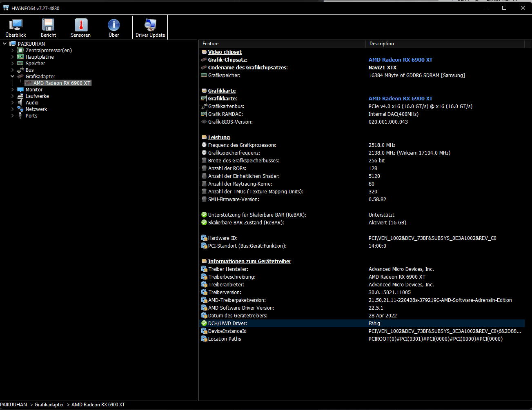This screenshot has width=532, height=410.
Task: Click the SMU-Firmware-Version row
Action: (362, 199)
